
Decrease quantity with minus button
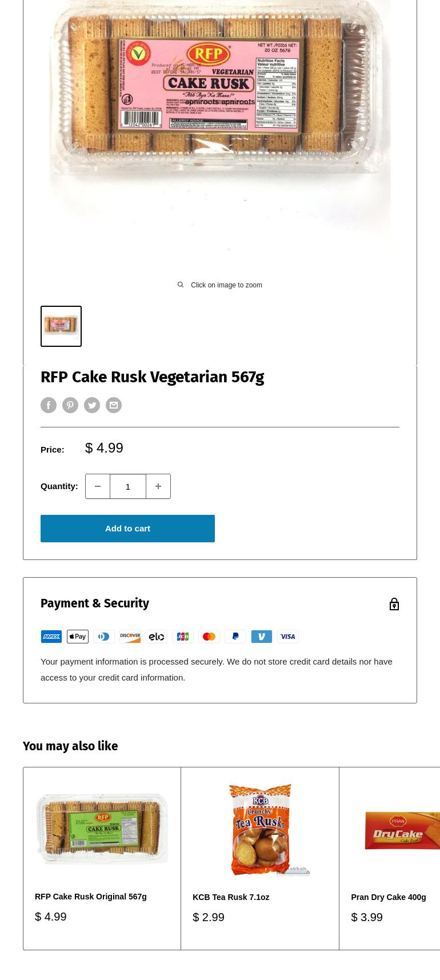coord(98,486)
